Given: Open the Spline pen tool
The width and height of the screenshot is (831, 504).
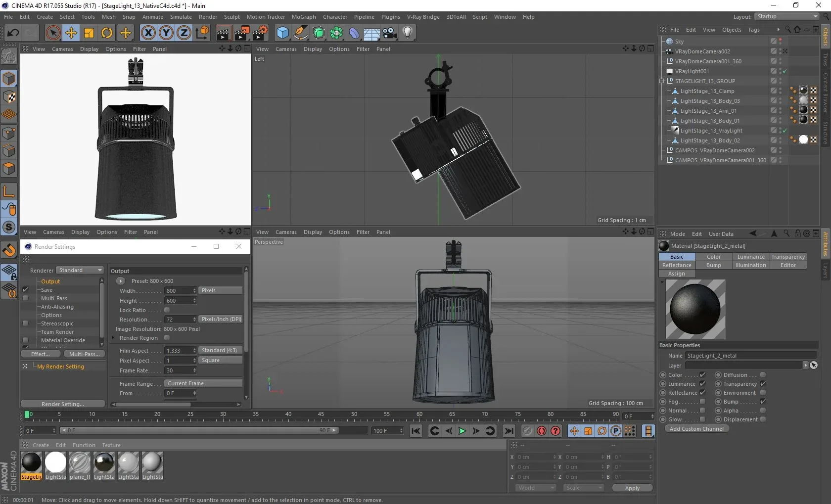Looking at the screenshot, I should pyautogui.click(x=300, y=33).
